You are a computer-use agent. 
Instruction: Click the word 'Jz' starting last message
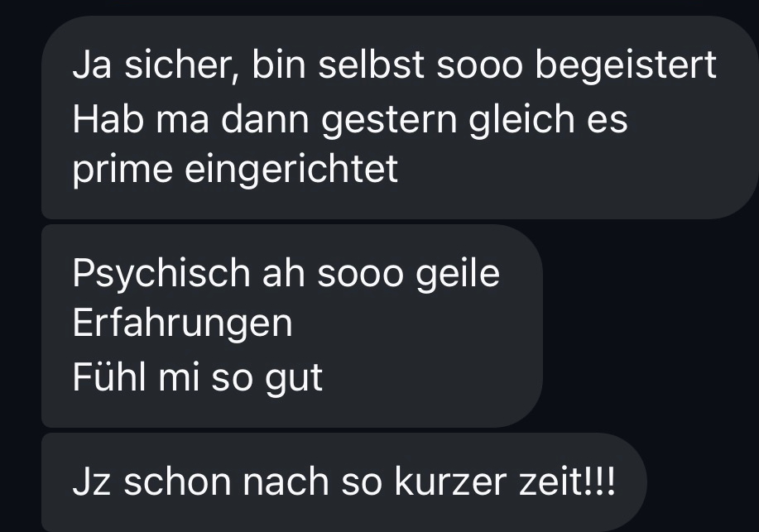point(92,482)
